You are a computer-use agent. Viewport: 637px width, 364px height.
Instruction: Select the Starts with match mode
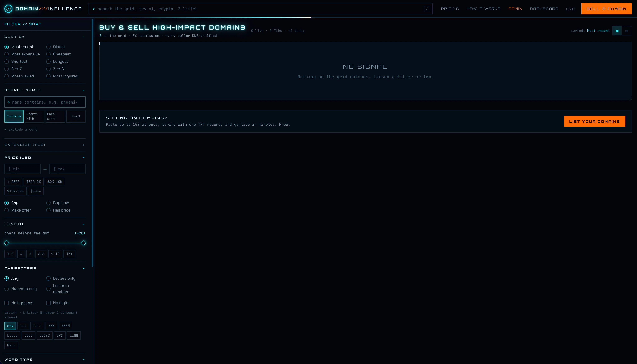click(x=35, y=116)
